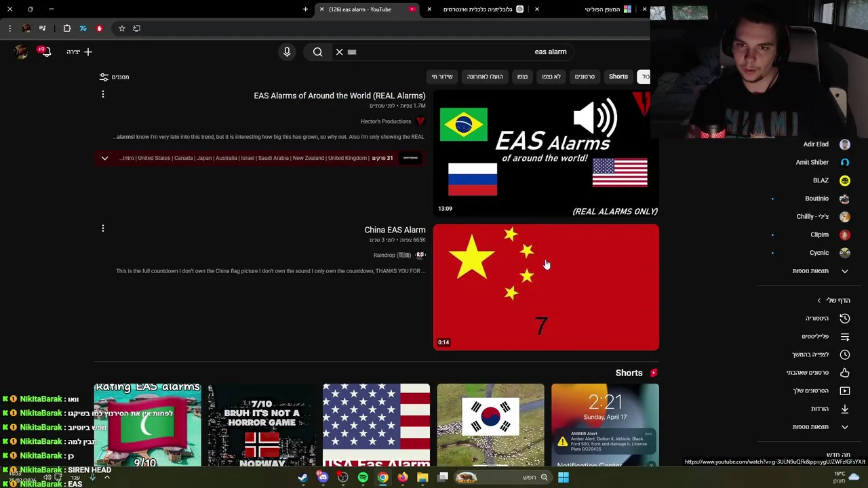Click the voice search microphone icon
Image resolution: width=868 pixels, height=488 pixels.
click(x=287, y=52)
